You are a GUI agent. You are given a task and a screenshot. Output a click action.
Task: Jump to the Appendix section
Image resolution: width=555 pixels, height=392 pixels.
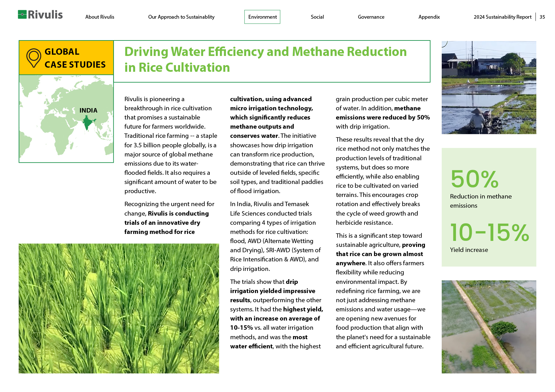pyautogui.click(x=429, y=17)
